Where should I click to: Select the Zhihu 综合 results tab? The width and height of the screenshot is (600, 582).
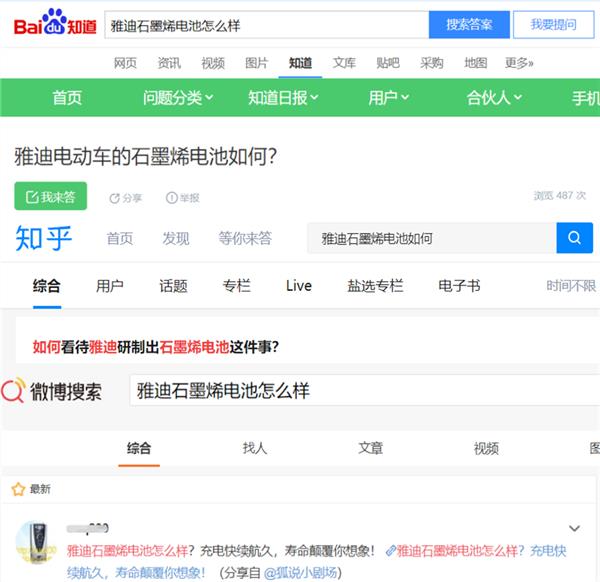(x=47, y=286)
